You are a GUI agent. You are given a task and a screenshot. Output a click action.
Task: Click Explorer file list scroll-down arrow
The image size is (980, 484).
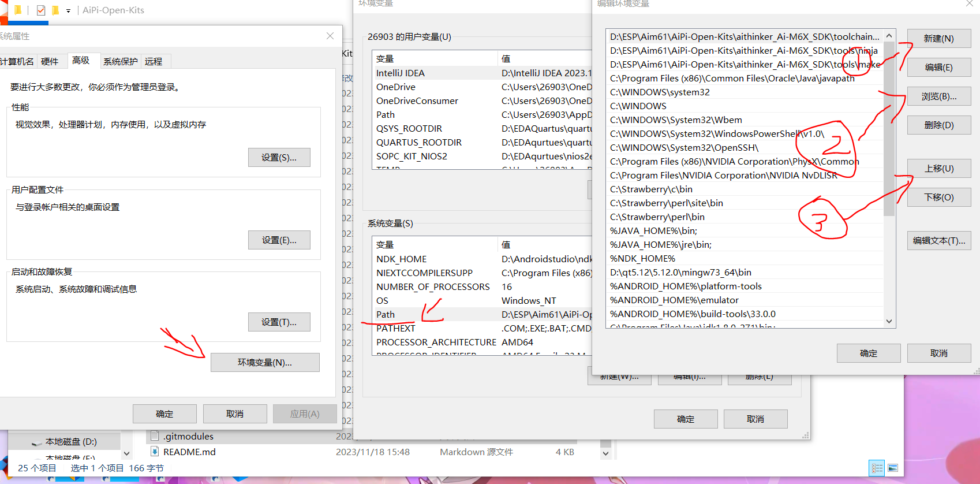click(x=605, y=453)
